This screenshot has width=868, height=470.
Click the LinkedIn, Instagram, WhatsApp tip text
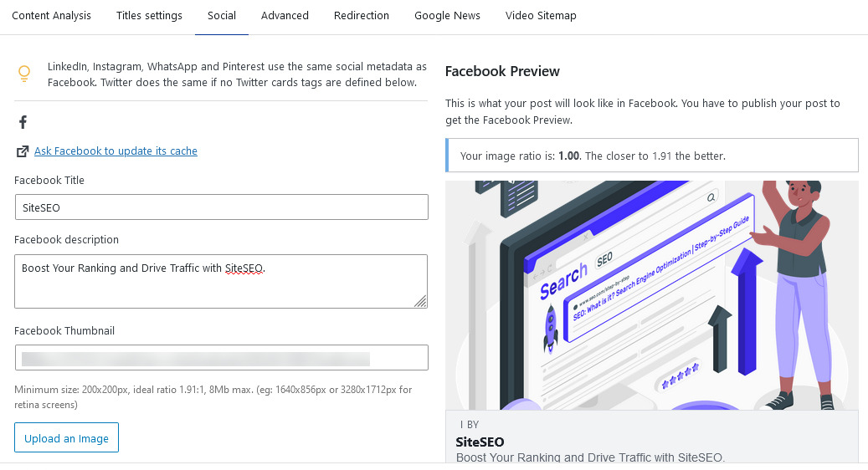pyautogui.click(x=237, y=74)
